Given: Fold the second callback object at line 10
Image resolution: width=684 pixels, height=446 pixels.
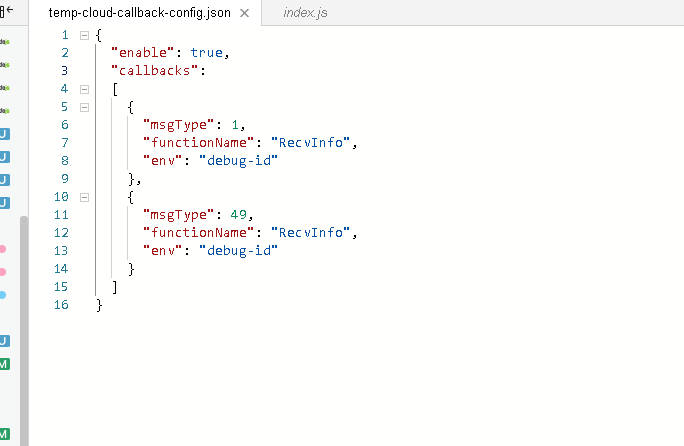Looking at the screenshot, I should point(84,197).
